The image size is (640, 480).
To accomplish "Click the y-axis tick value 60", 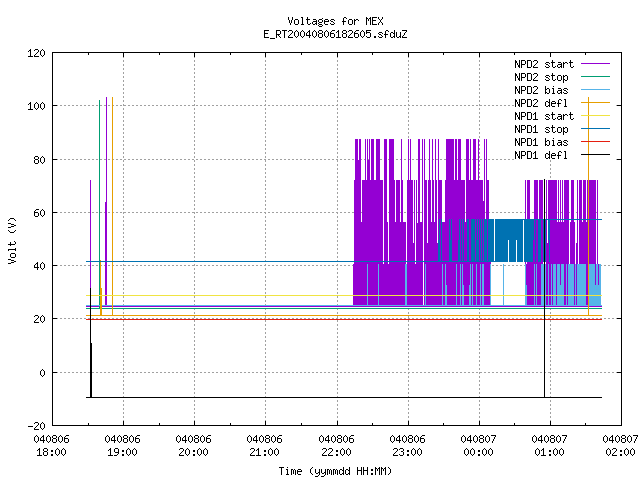I will [x=39, y=213].
